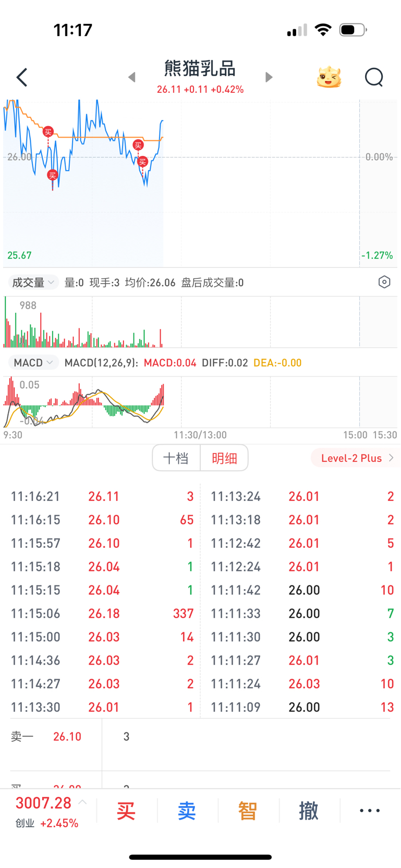
Task: Select the 11:16:15 trade at 26.10
Action: tap(102, 520)
